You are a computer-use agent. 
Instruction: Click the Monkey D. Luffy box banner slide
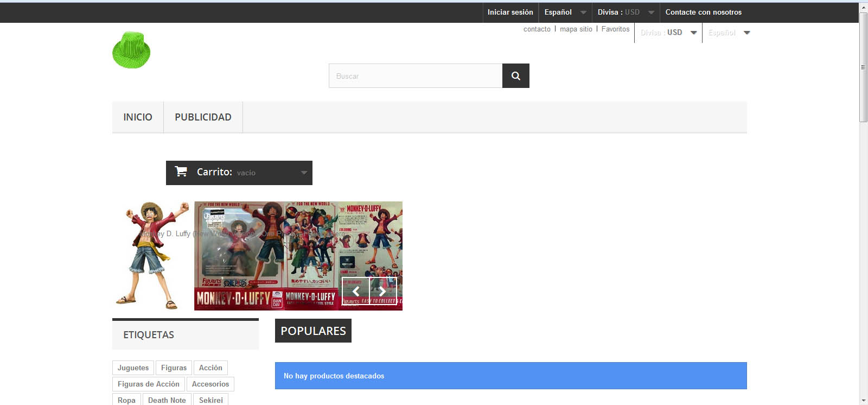point(298,256)
